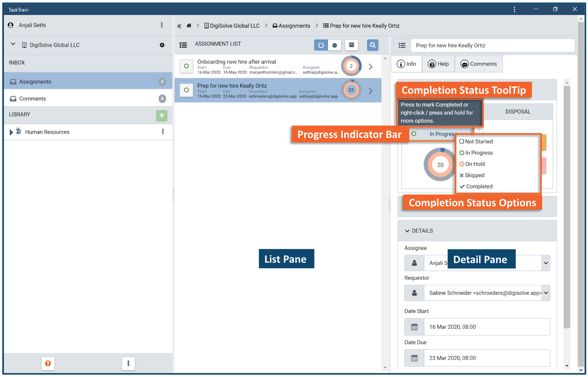Select Prep for new hire breadcrumb
Image resolution: width=588 pixels, height=377 pixels.
[x=361, y=26]
